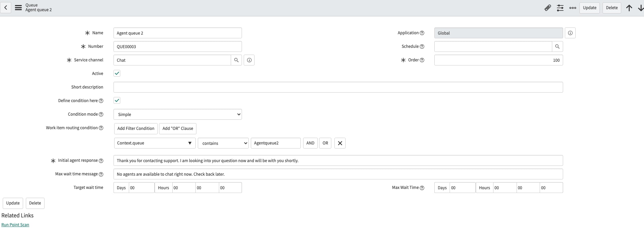
Task: Open personalize form settings icon
Action: pyautogui.click(x=560, y=8)
